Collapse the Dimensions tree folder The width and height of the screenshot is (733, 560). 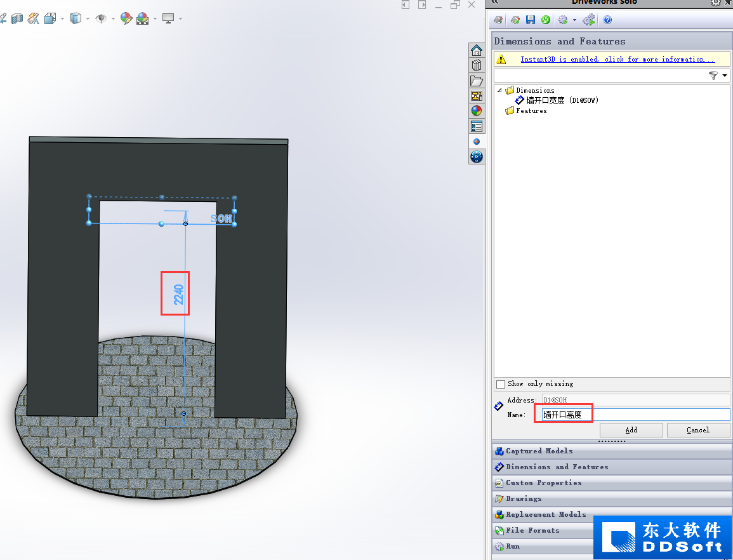point(499,90)
